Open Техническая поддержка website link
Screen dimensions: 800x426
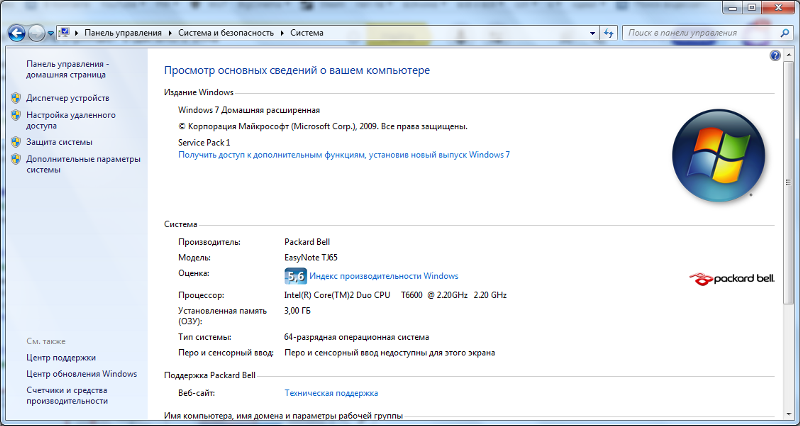tap(331, 393)
